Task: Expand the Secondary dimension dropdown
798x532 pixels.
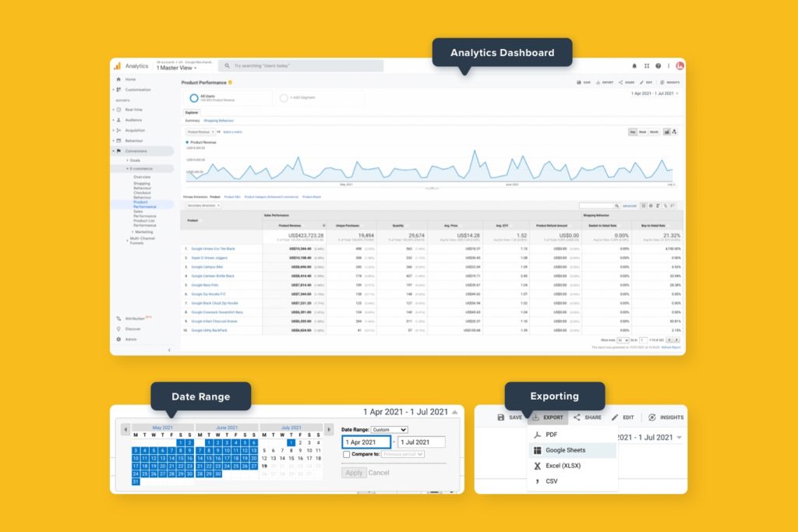Action: point(203,206)
